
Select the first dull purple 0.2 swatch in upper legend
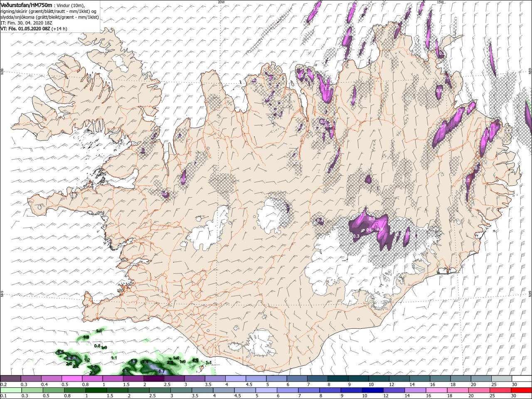pos(10,379)
